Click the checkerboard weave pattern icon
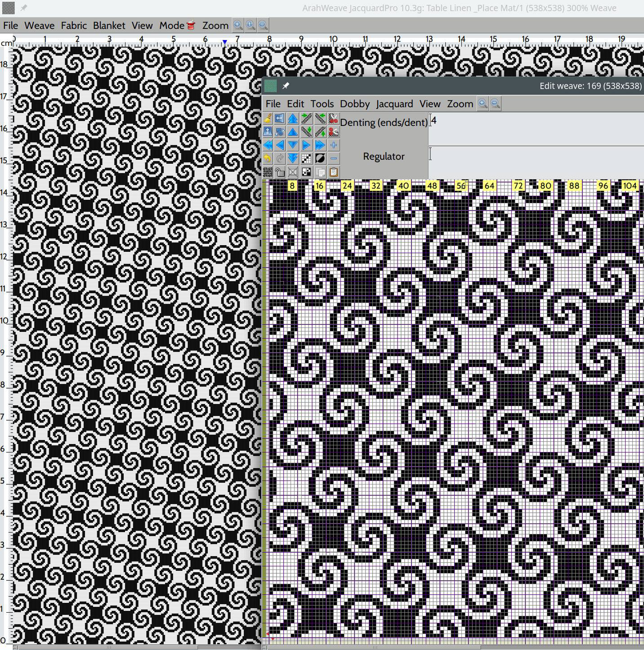 coord(307,158)
